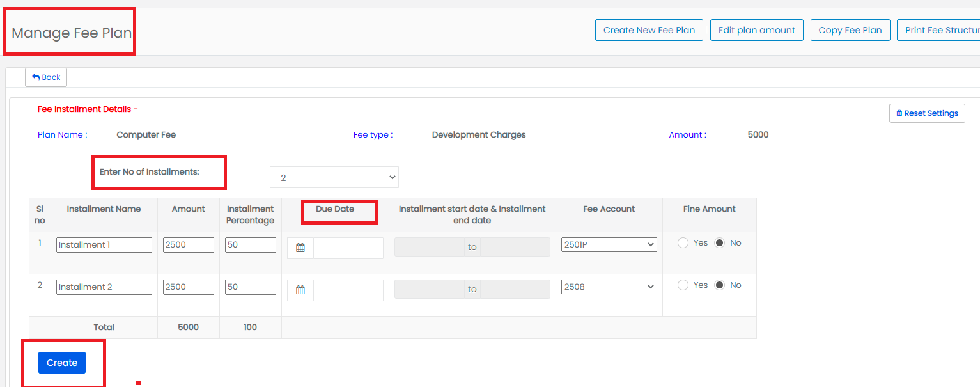This screenshot has width=980, height=387.
Task: Click the 'Fine Amount' column header
Action: coord(710,209)
